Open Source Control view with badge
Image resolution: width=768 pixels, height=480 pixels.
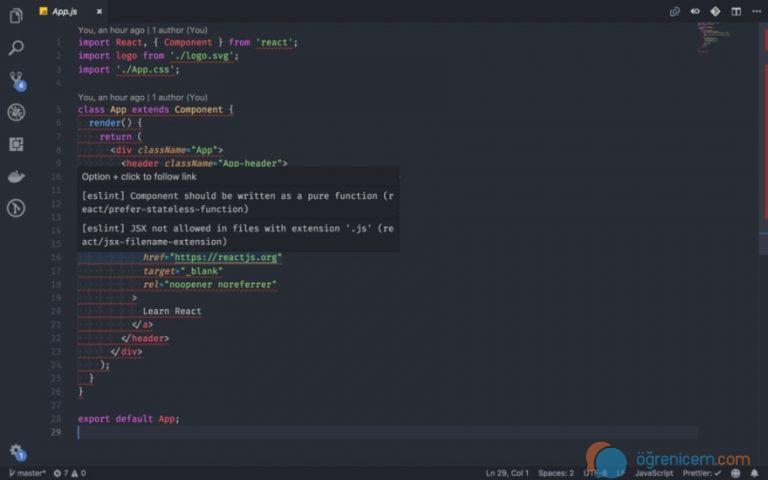tap(16, 79)
